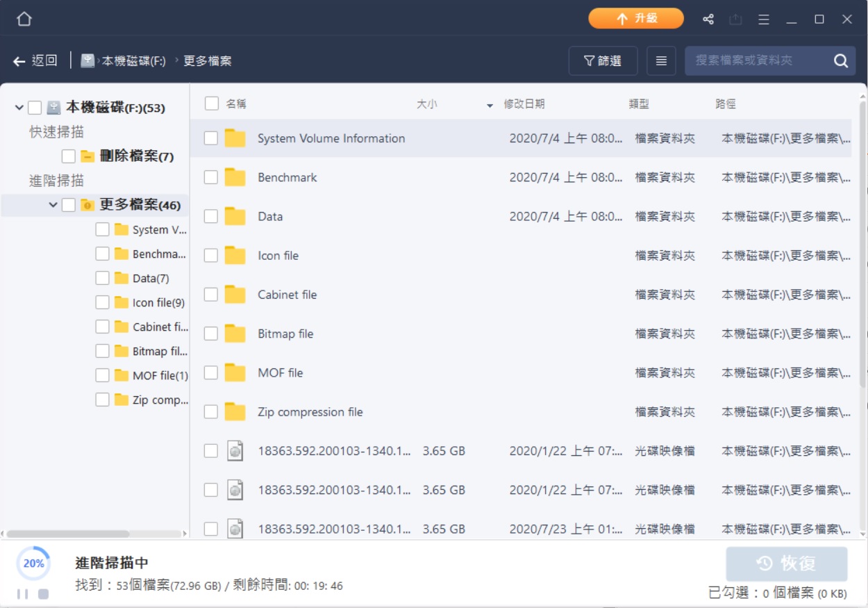Click the 2020/7/23 disc image file icon
This screenshot has width=868, height=608.
click(x=235, y=529)
